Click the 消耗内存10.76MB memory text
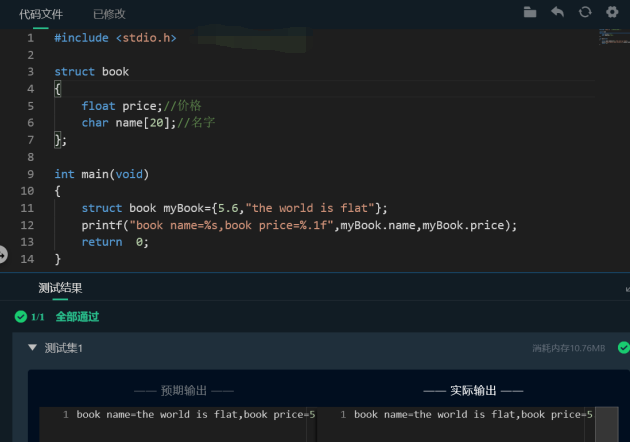Screen dimensions: 631x442 (x=569, y=348)
